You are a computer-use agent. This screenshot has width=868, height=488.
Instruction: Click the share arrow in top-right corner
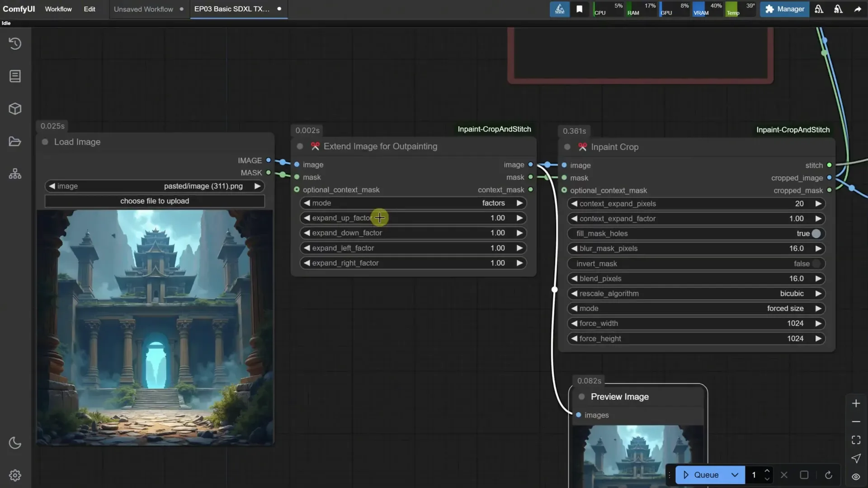(858, 9)
